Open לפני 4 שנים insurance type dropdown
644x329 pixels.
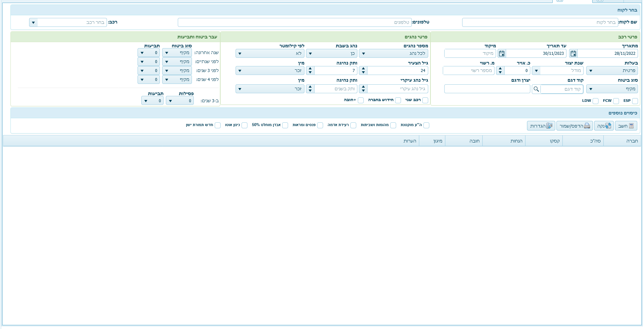pyautogui.click(x=177, y=79)
